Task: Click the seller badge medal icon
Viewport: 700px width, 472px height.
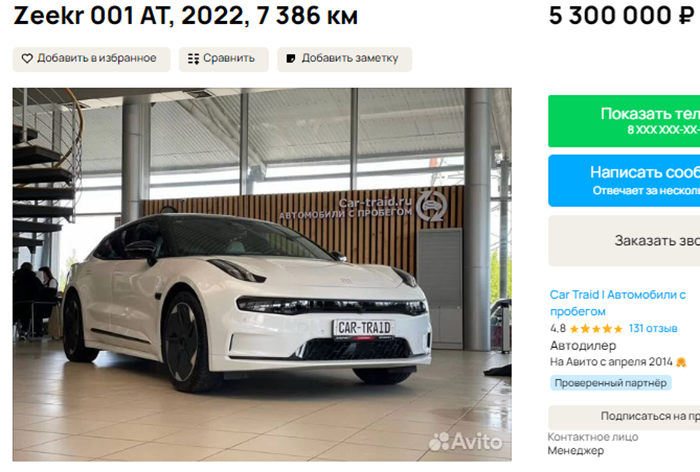Action: (681, 362)
